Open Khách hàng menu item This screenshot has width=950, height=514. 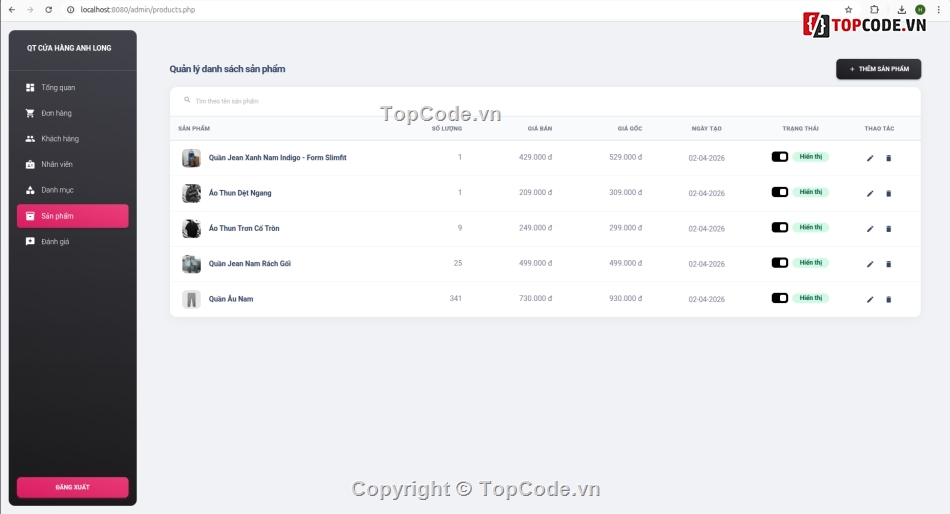(73, 139)
